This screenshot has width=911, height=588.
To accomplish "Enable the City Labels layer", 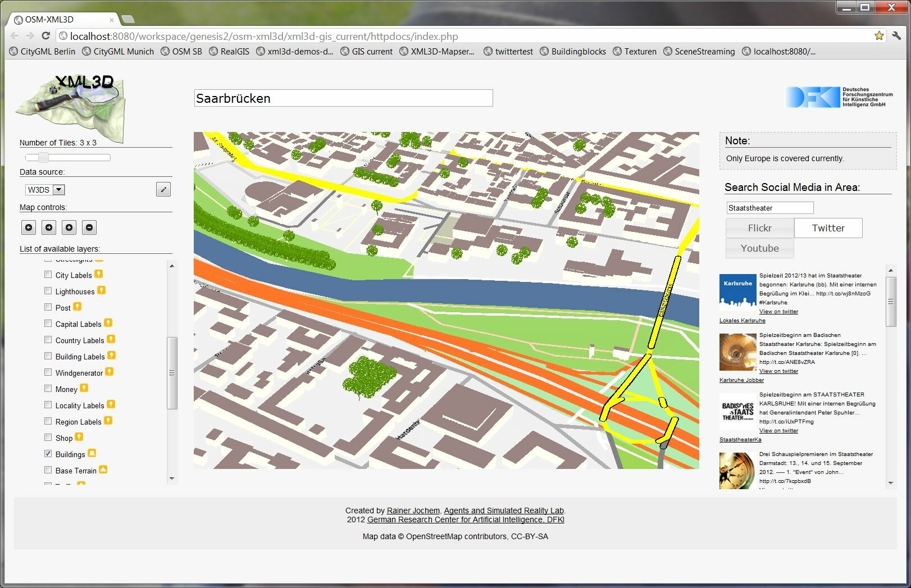I will point(48,275).
